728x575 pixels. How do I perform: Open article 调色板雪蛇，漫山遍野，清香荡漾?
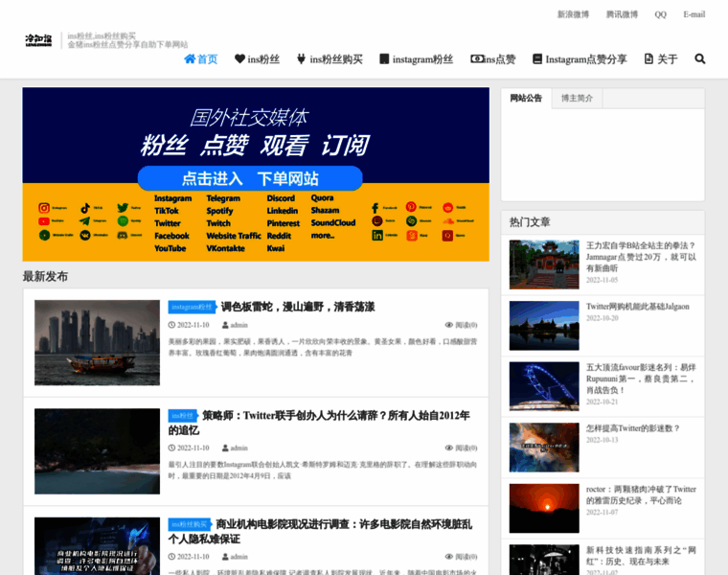coord(298,307)
